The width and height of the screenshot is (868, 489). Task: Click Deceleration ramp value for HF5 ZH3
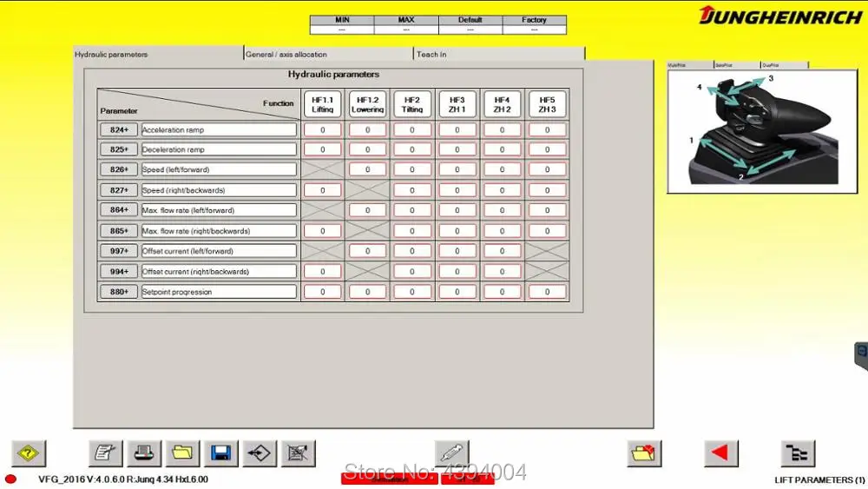547,149
